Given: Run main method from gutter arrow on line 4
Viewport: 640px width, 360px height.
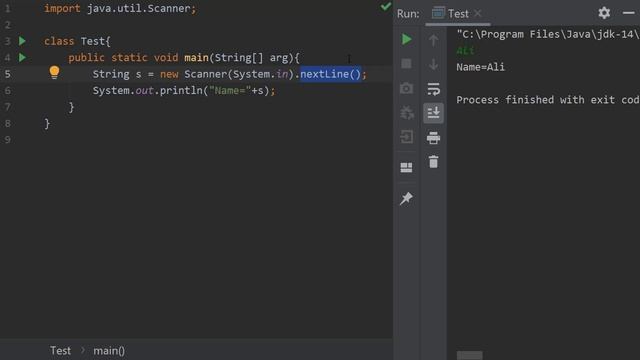Looking at the screenshot, I should pyautogui.click(x=22, y=57).
